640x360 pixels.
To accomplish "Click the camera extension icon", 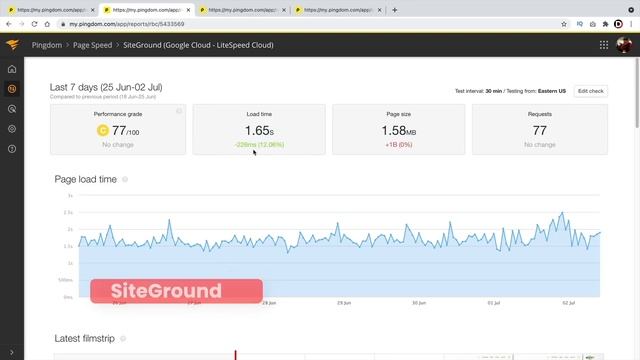I will pyautogui.click(x=593, y=24).
